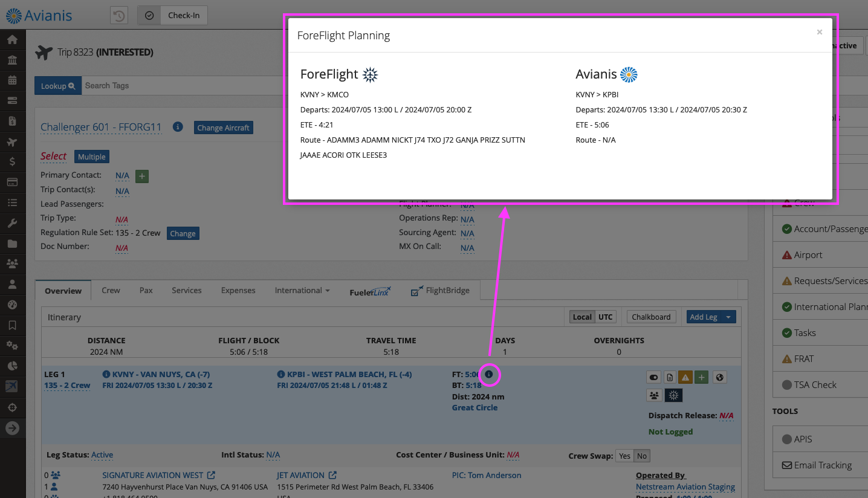Switch to the Crew tab
The height and width of the screenshot is (498, 868).
[111, 290]
